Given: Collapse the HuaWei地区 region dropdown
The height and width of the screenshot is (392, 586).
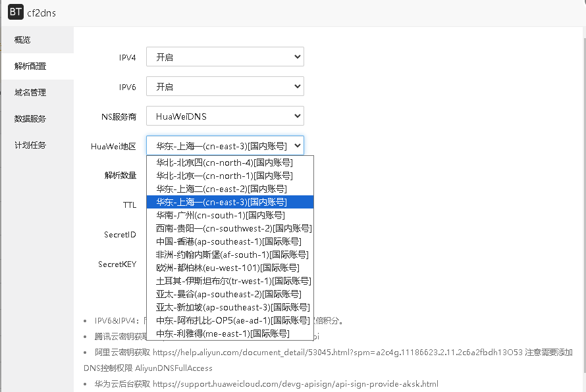Looking at the screenshot, I should pyautogui.click(x=225, y=146).
